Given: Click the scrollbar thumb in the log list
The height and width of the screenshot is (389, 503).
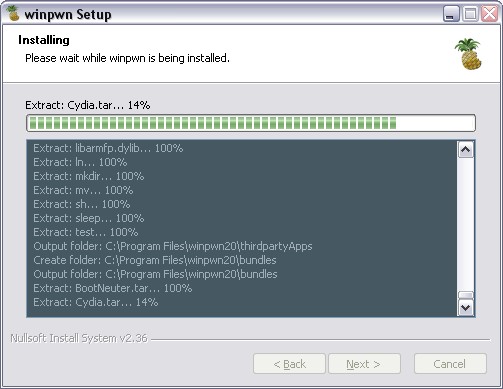Looking at the screenshot, I should pyautogui.click(x=466, y=295).
